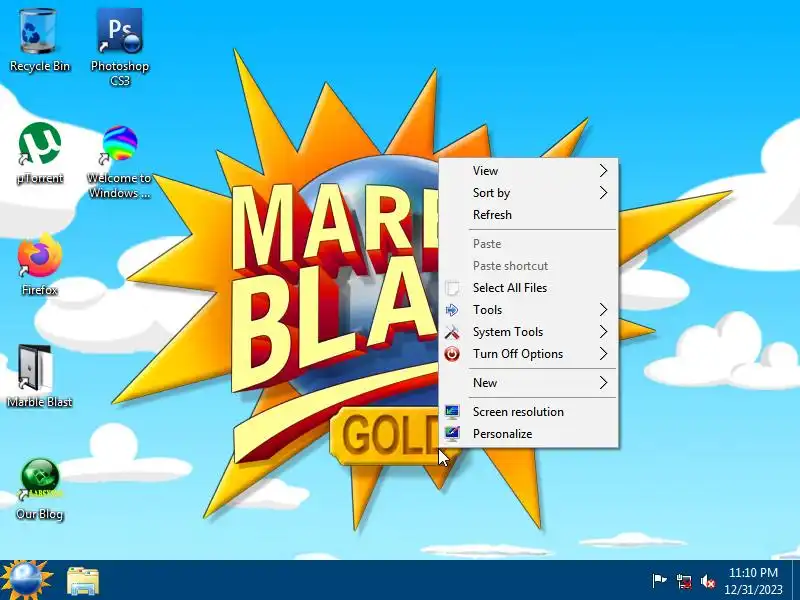Open Personalize from the context menu
Image resolution: width=800 pixels, height=600 pixels.
[529, 434]
